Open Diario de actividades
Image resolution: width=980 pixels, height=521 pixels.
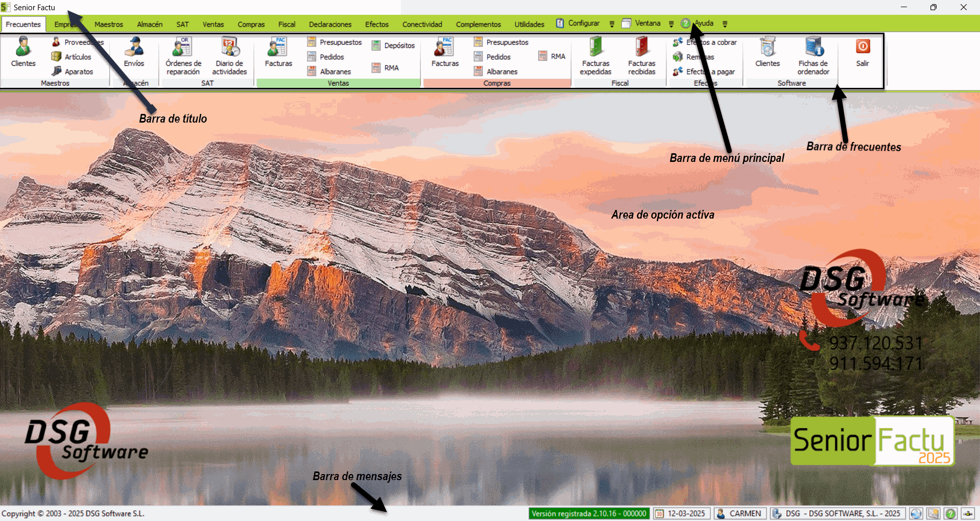click(229, 56)
